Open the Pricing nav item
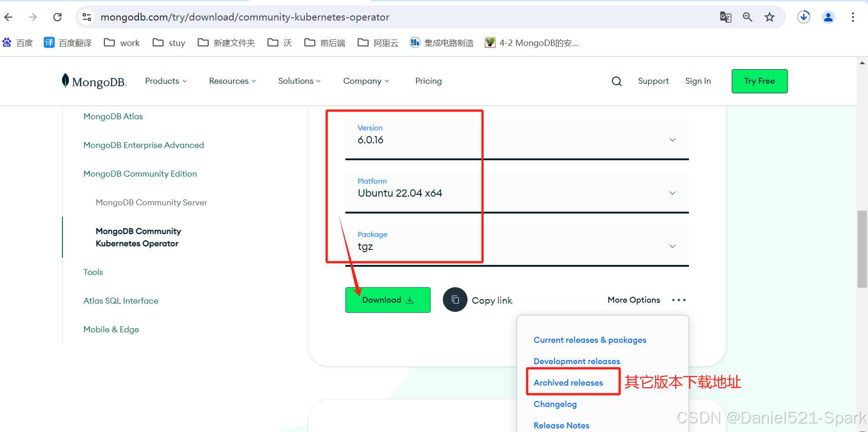The height and width of the screenshot is (432, 868). (428, 81)
